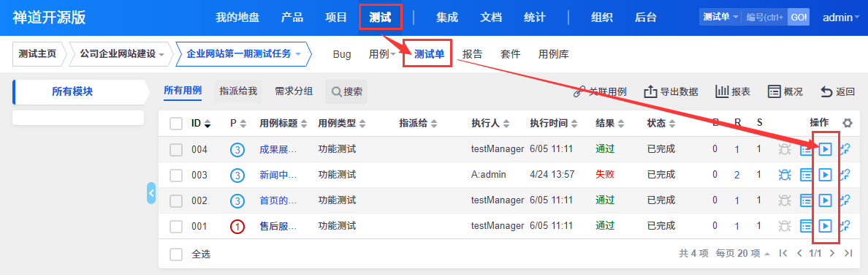Go back with 返回
Screen dimensions: 868x275
tap(837, 91)
